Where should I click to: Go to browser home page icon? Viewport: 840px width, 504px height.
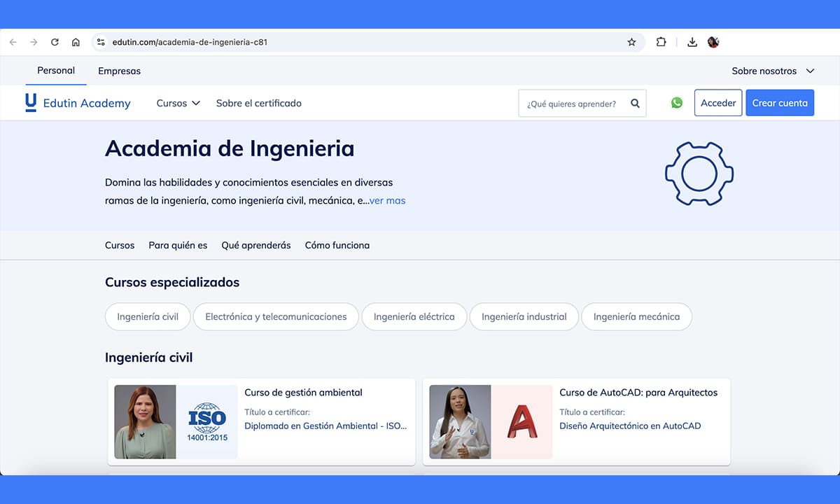point(76,42)
